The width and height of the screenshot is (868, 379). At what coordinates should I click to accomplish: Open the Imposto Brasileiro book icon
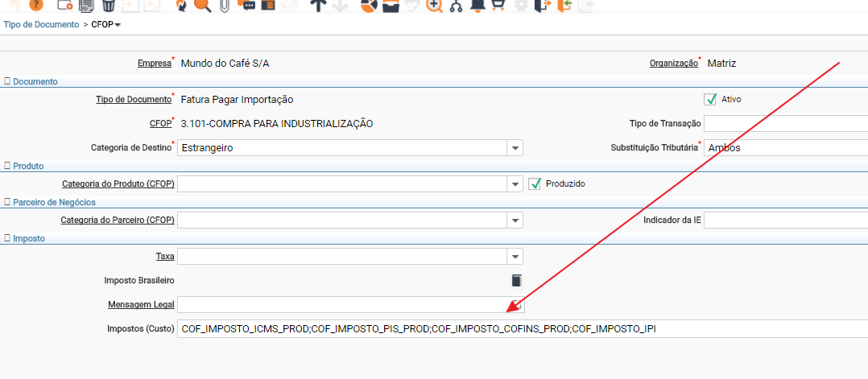[x=516, y=281]
